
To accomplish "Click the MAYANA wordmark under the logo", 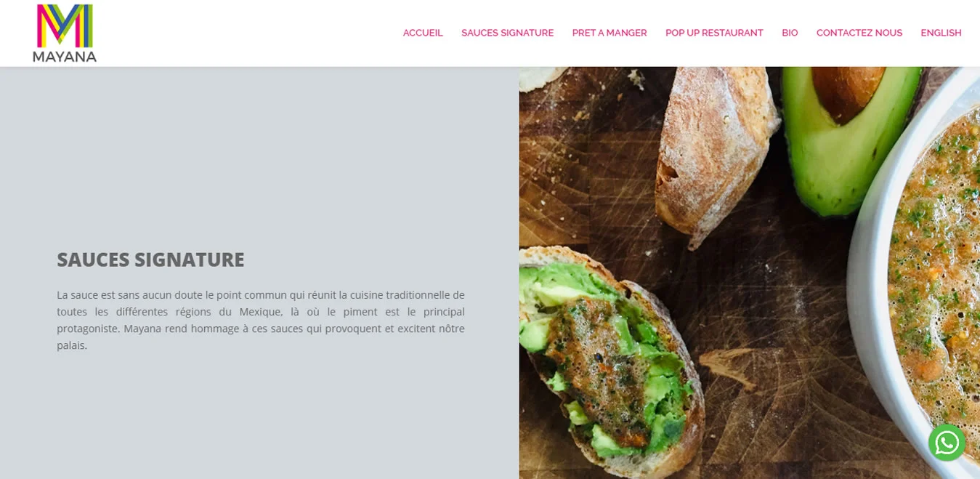I will click(65, 56).
